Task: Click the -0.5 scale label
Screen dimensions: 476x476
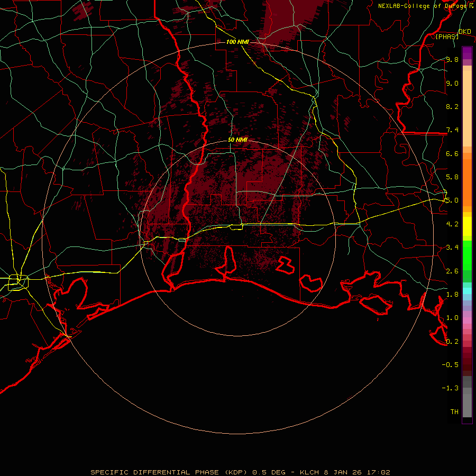Action: 450,365
